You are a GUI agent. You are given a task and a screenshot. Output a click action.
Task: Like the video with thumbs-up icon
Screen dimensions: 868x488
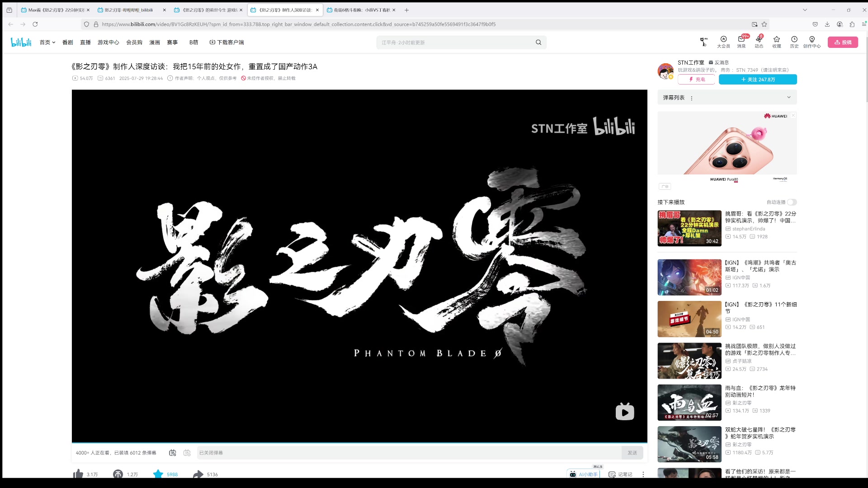click(x=78, y=474)
